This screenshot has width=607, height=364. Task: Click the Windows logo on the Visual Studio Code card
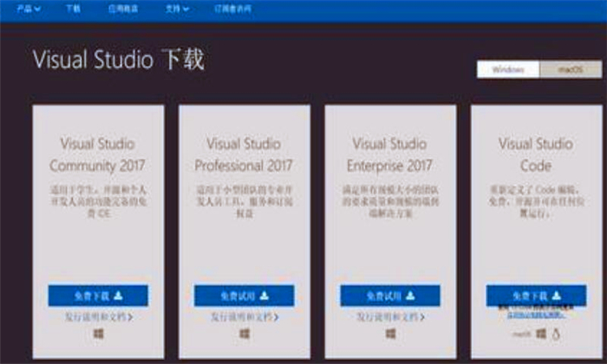click(x=541, y=333)
